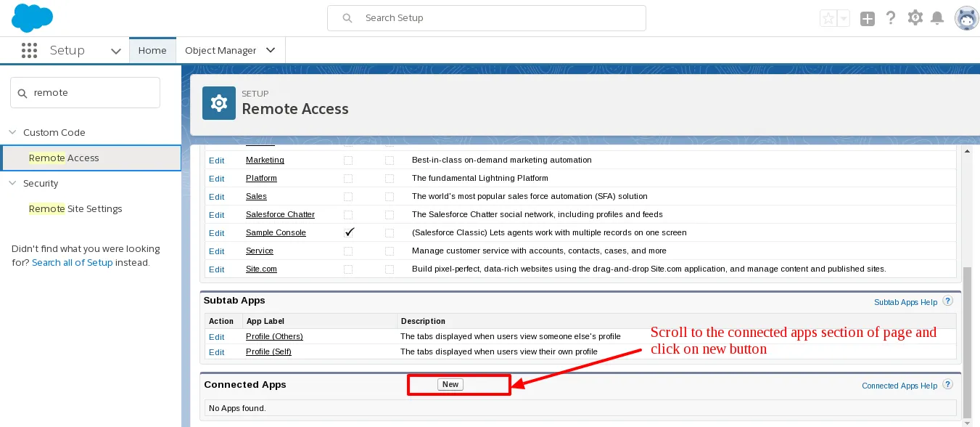Click the magnifier icon in Quick Find box

[x=22, y=93]
